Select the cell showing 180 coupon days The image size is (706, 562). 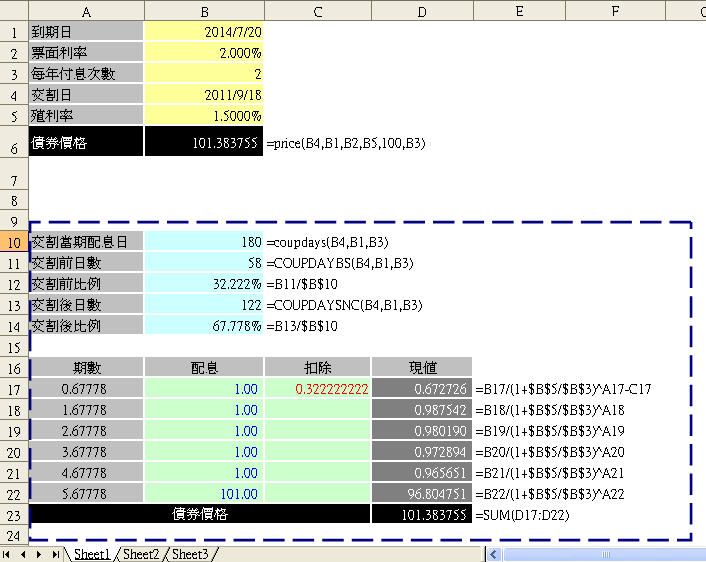204,242
